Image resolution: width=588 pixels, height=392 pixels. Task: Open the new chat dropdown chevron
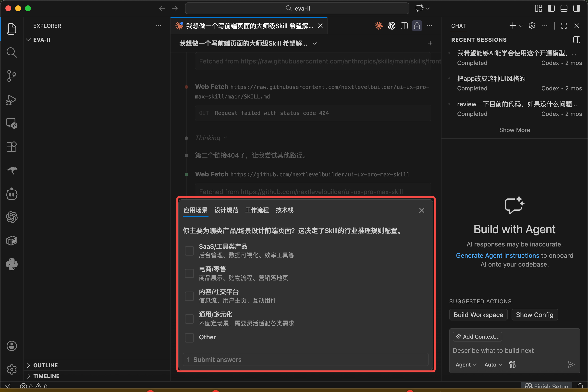[521, 26]
